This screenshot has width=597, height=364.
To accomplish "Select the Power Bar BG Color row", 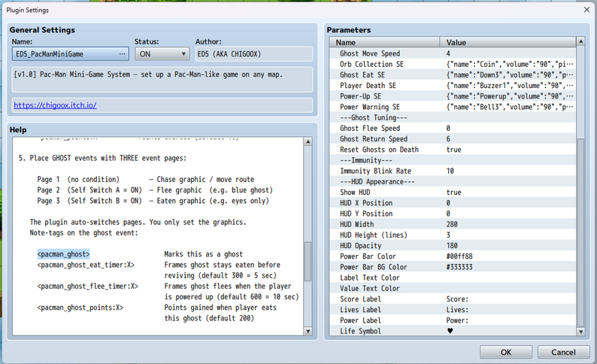I will coord(453,267).
